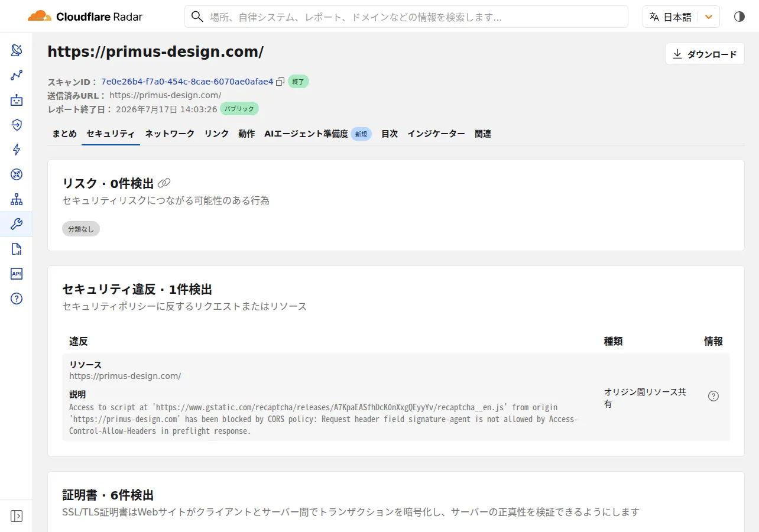
Task: Click the 分類なし tag
Action: (81, 229)
